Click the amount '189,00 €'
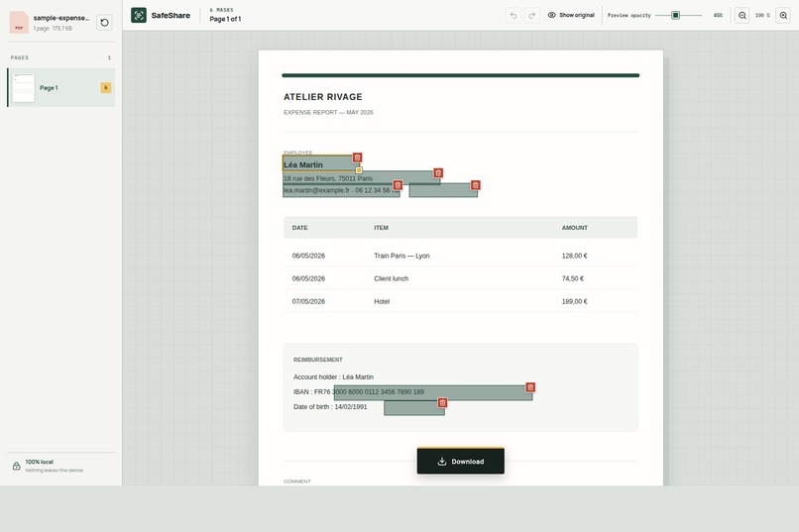This screenshot has height=532, width=799. pyautogui.click(x=574, y=301)
